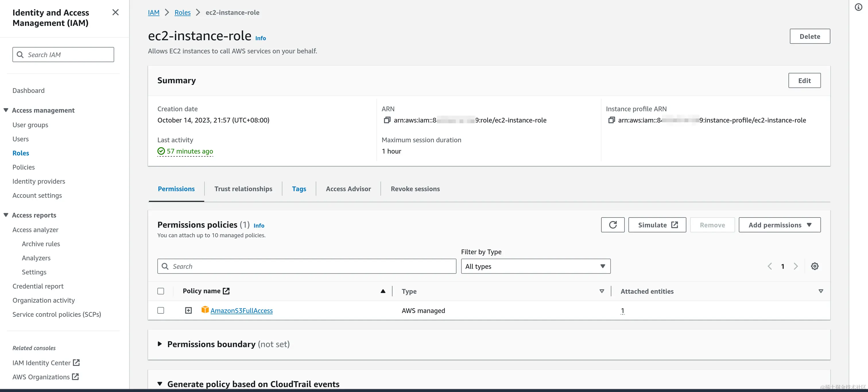
Task: Copy the instance profile ARN icon
Action: pyautogui.click(x=611, y=120)
